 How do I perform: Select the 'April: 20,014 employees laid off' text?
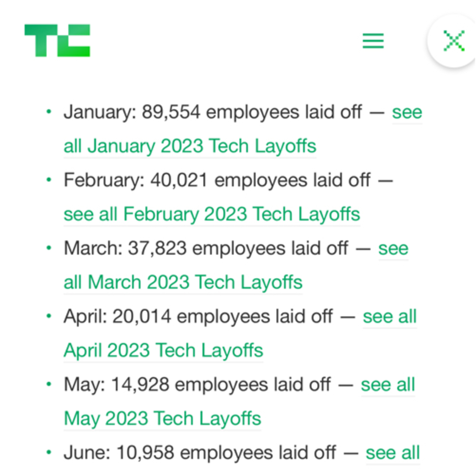point(198,317)
